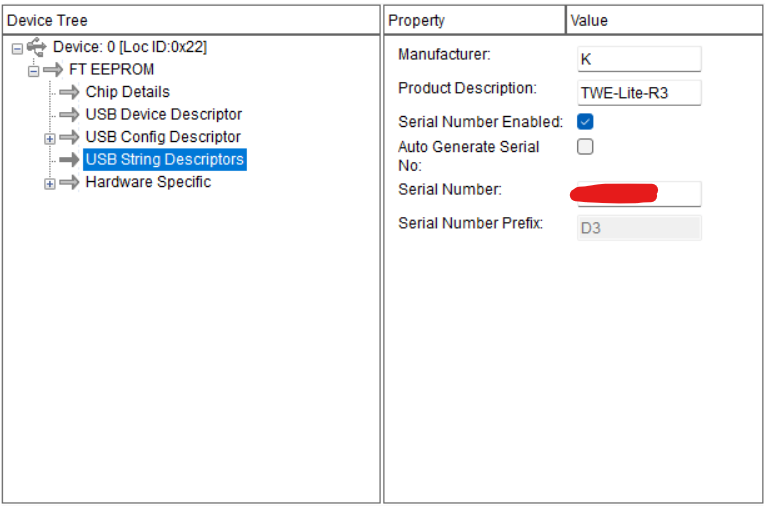Click the arrow icon beside USB Config Descriptor
The height and width of the screenshot is (506, 765).
[x=69, y=137]
